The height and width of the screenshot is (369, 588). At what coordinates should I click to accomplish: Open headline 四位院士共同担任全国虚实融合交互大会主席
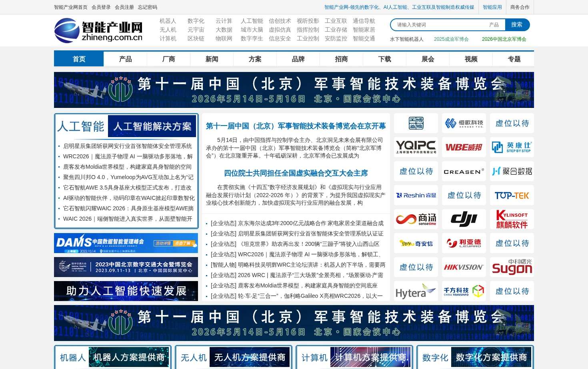pyautogui.click(x=296, y=173)
